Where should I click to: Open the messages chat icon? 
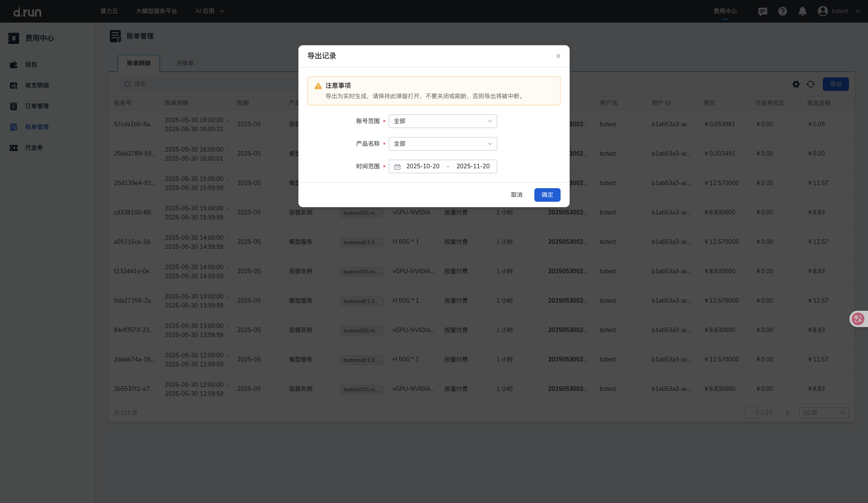coord(763,11)
